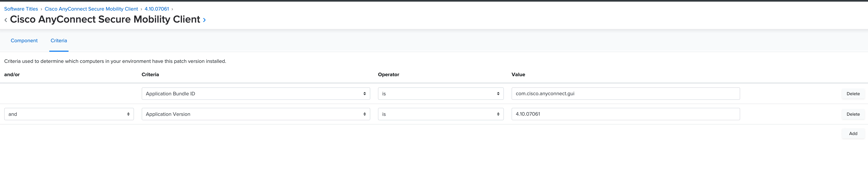
Task: Go back using the left chevron beside title
Action: click(6, 20)
